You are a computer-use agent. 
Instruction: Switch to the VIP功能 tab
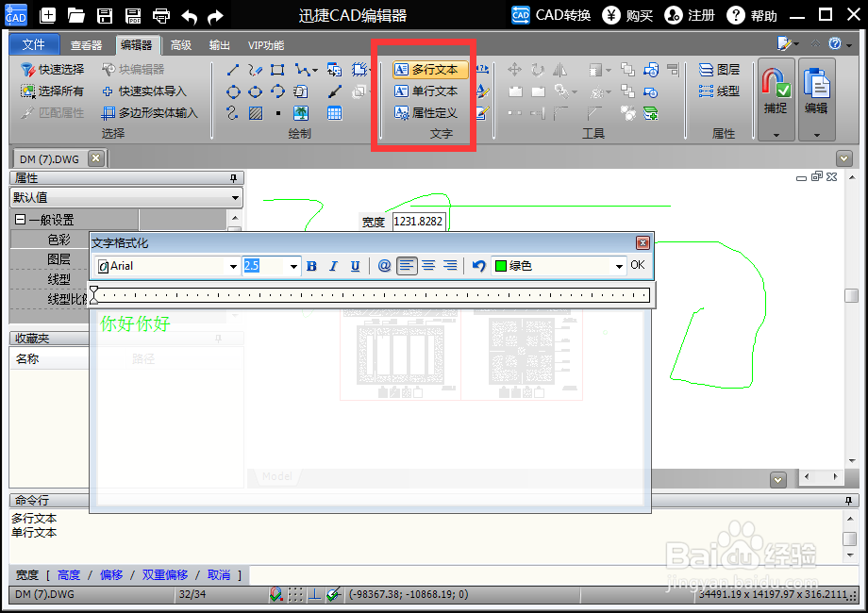click(266, 45)
